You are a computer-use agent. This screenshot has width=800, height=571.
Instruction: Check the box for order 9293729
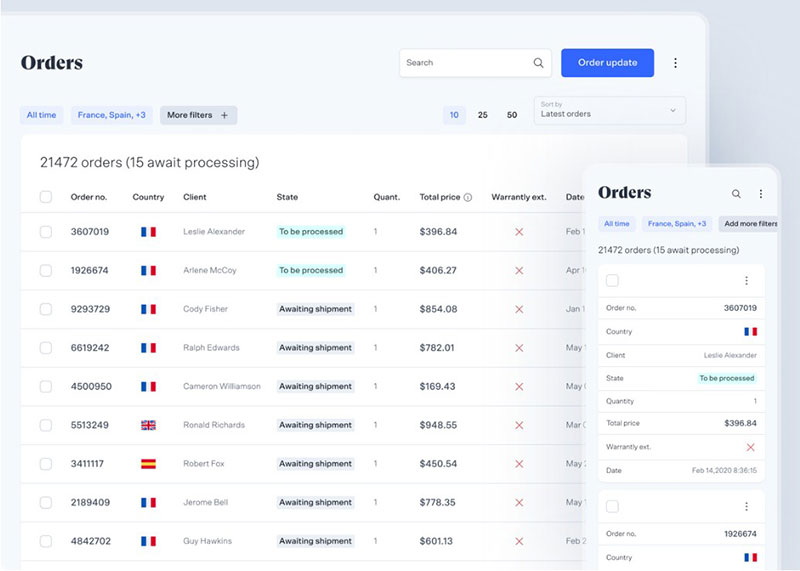coord(46,309)
